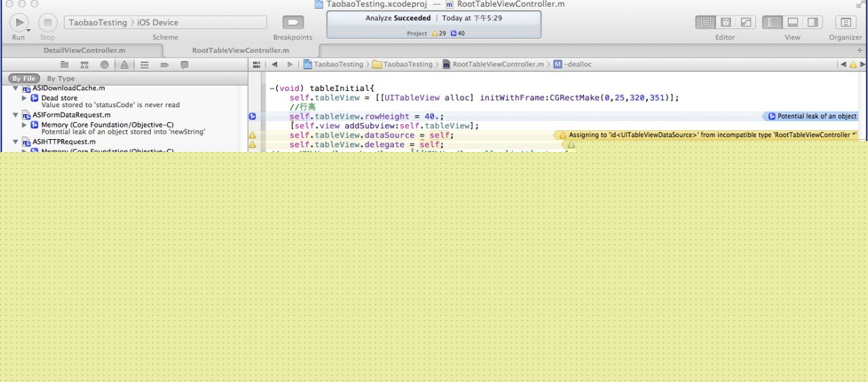The image size is (868, 382).
Task: Switch to Assistant editor
Action: [x=725, y=22]
